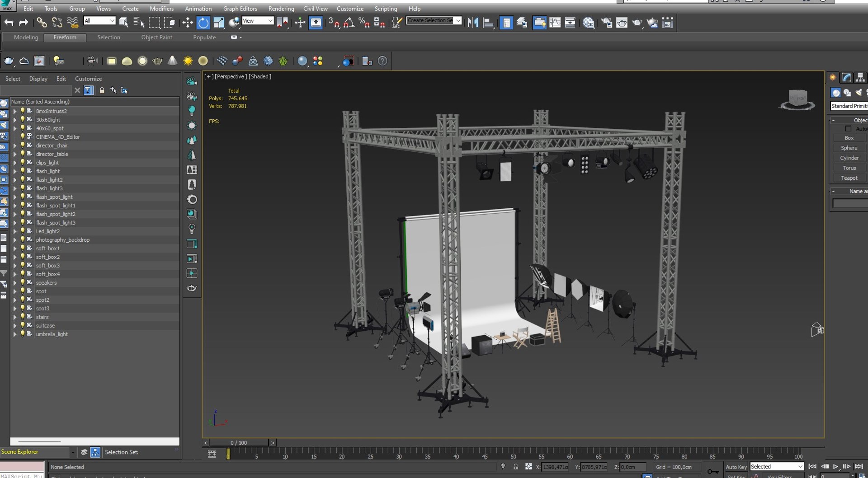Click the help question mark icon
The width and height of the screenshot is (868, 478).
click(382, 61)
